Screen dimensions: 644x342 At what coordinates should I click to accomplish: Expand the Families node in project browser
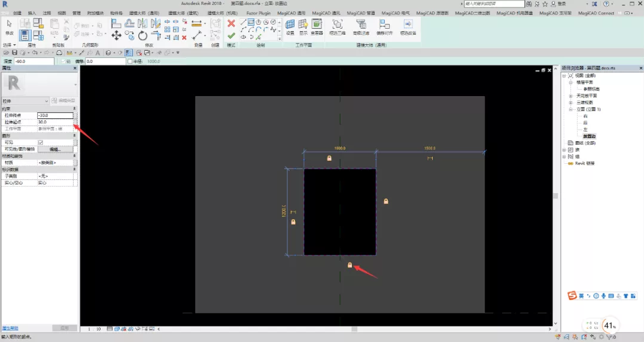564,149
